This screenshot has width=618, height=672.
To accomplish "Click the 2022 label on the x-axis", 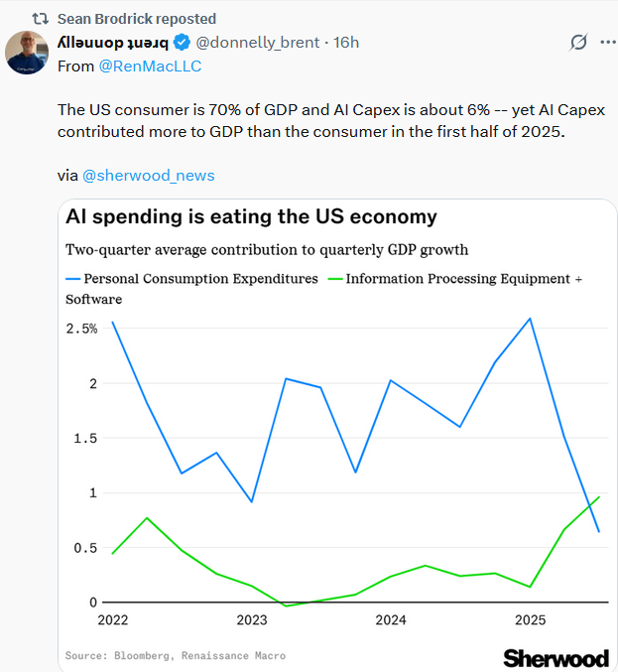I will pos(112,621).
